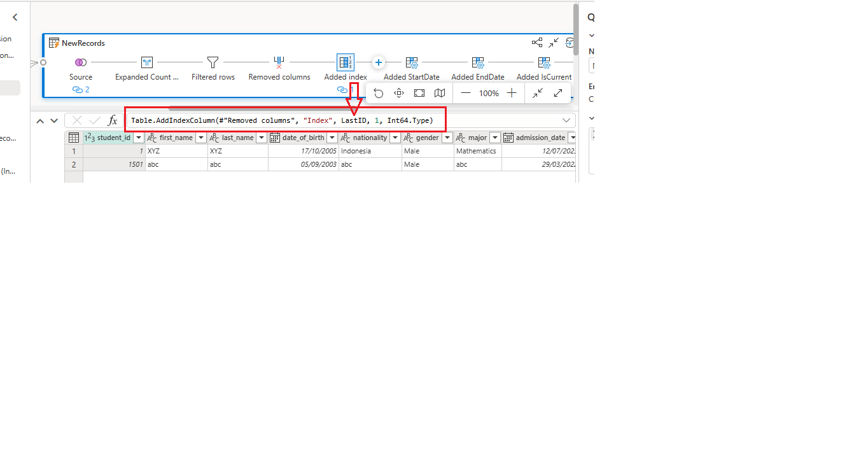The image size is (868, 461).
Task: Go to previous step with the up chevron
Action: 39,120
